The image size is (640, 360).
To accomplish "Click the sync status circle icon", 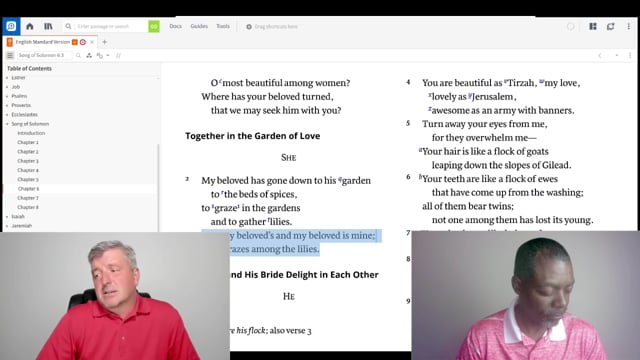I will pyautogui.click(x=571, y=27).
